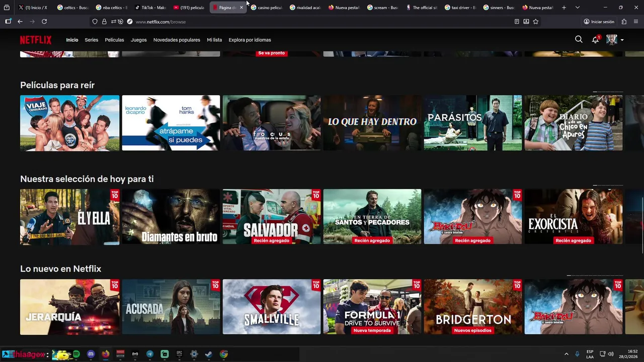The width and height of the screenshot is (644, 362).
Task: Reload the page with the refresh icon
Action: [44, 22]
